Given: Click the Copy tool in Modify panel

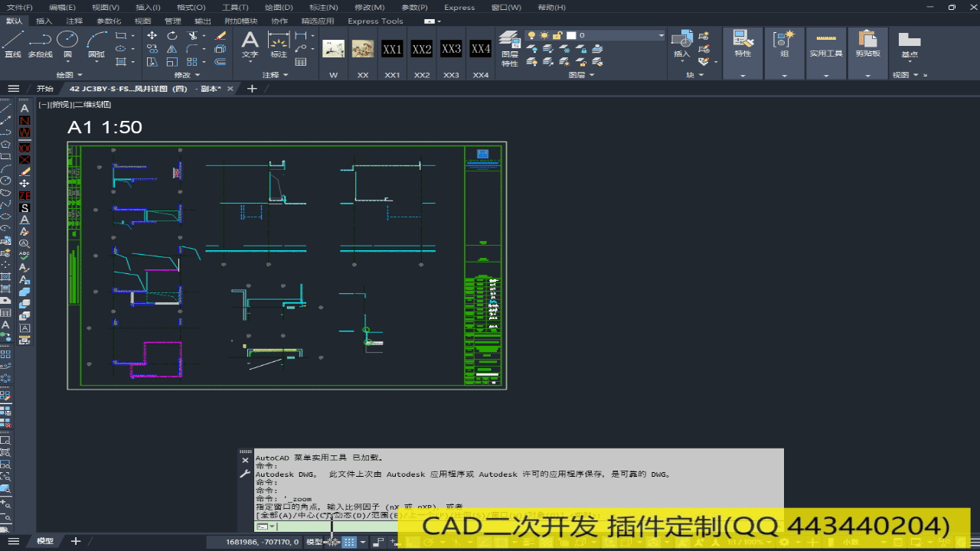Looking at the screenshot, I should click(x=152, y=49).
